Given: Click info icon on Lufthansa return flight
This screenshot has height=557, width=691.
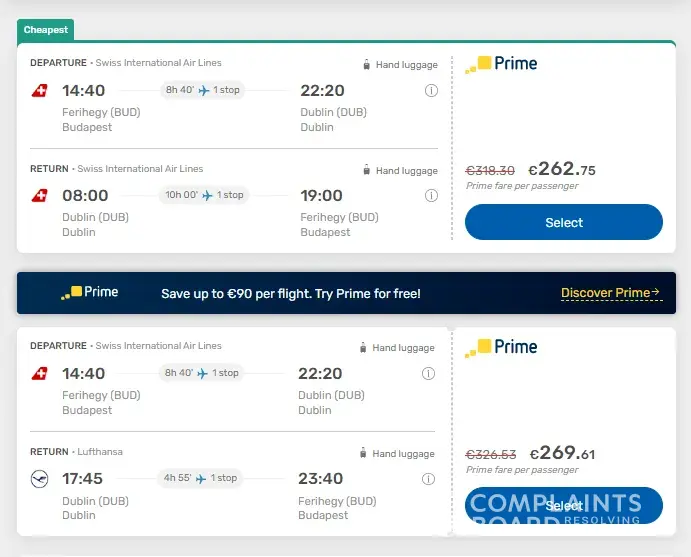Looking at the screenshot, I should coord(428,479).
